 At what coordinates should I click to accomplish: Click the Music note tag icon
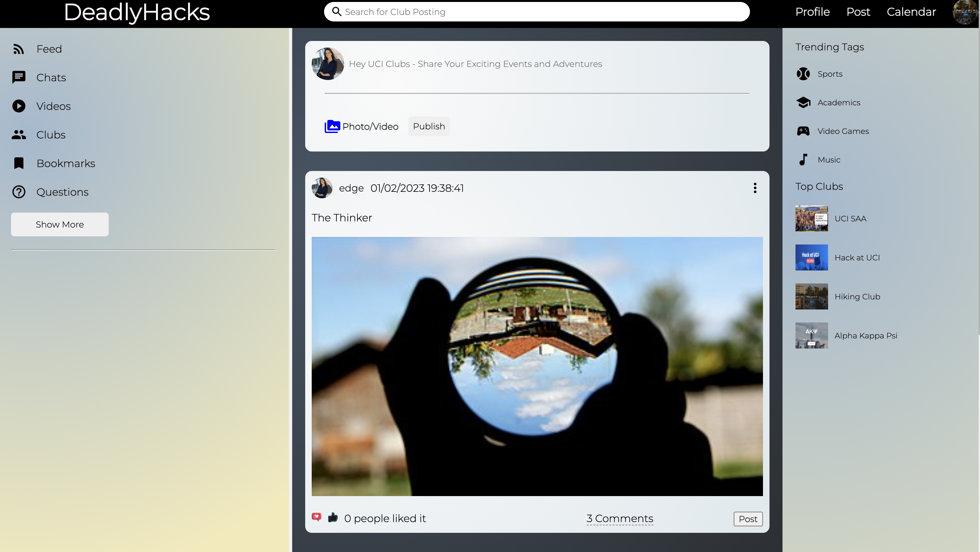point(803,160)
